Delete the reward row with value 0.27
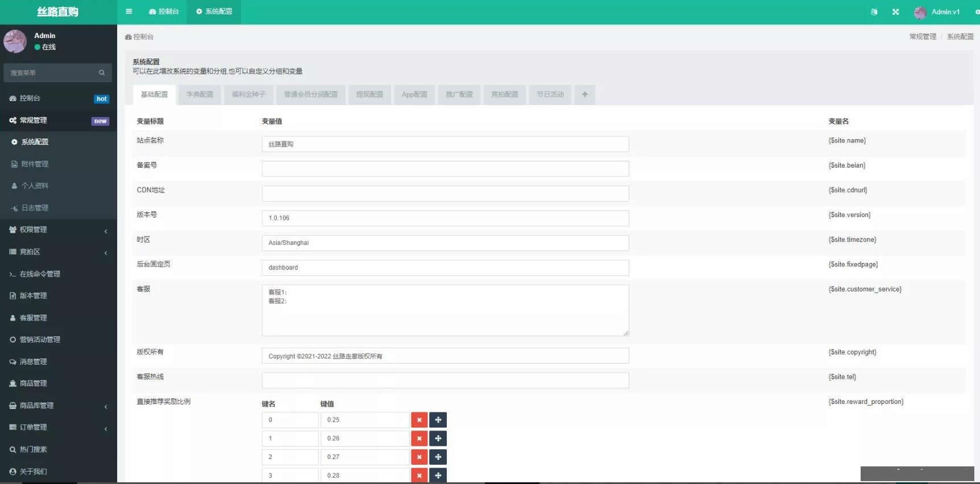980x484 pixels. [x=419, y=457]
